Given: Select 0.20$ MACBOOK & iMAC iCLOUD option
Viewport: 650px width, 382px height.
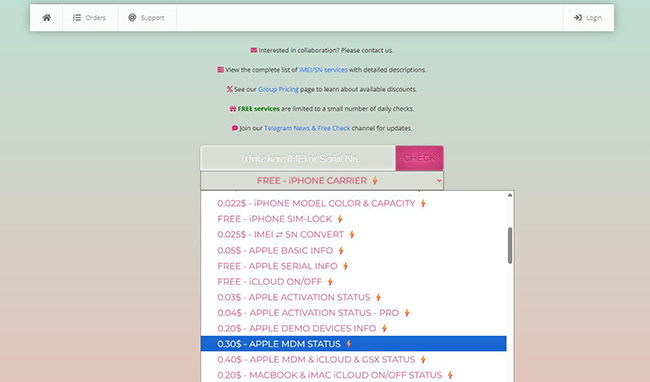Looking at the screenshot, I should click(x=354, y=375).
